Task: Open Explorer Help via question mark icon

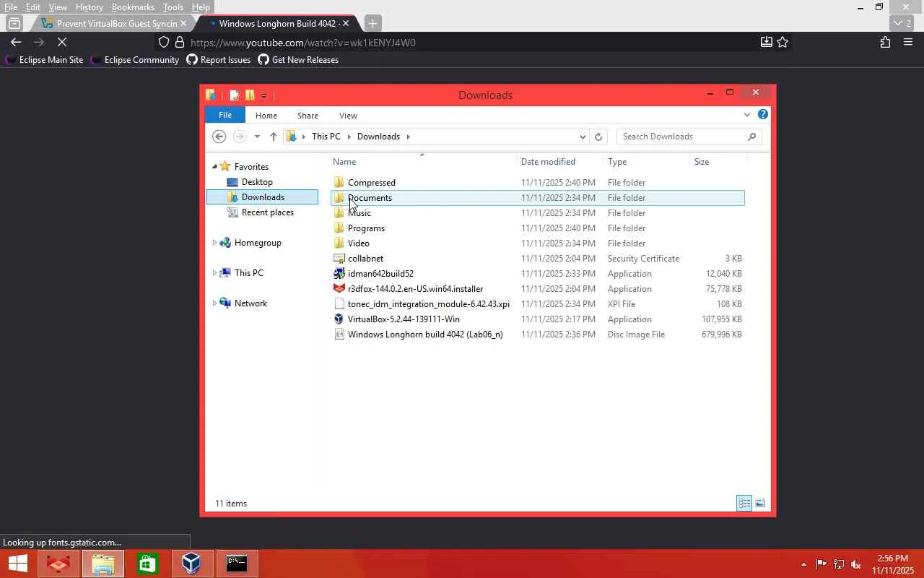Action: [x=763, y=115]
